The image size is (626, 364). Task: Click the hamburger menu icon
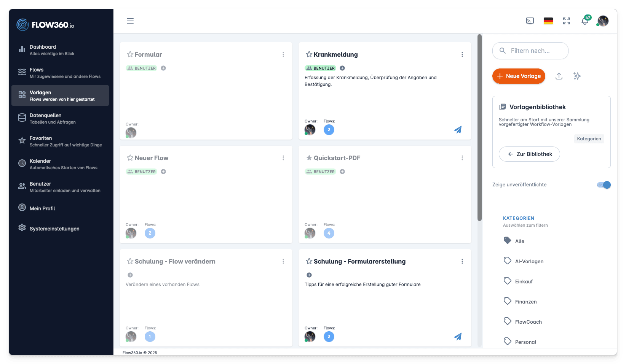pos(130,21)
